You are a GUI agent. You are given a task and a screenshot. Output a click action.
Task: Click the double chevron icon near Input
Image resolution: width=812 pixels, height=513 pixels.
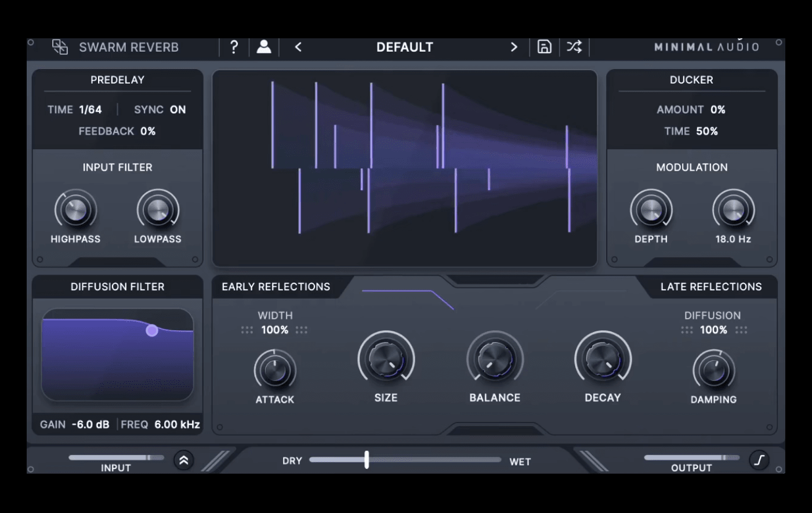[x=184, y=461]
